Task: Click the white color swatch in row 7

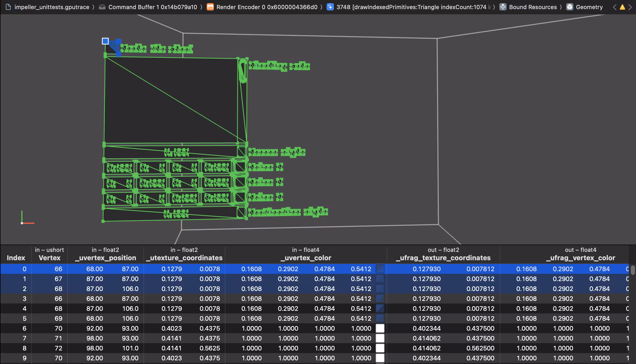Action: [380, 338]
